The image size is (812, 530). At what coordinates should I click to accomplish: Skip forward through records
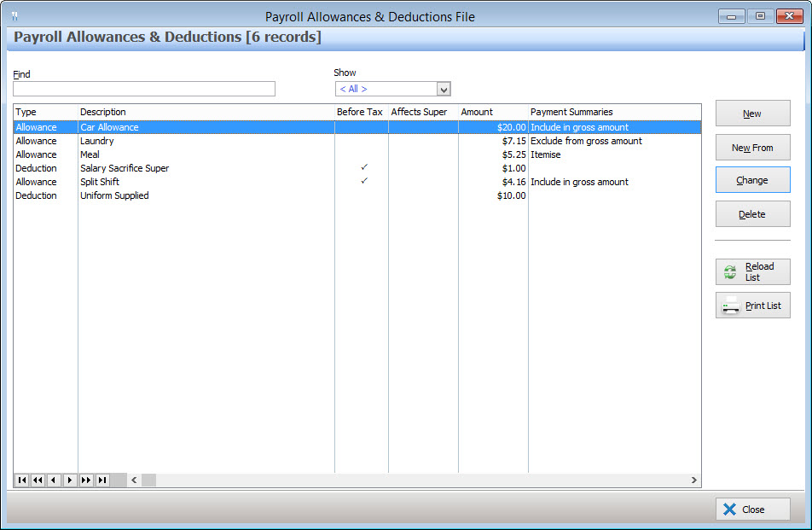pos(85,480)
